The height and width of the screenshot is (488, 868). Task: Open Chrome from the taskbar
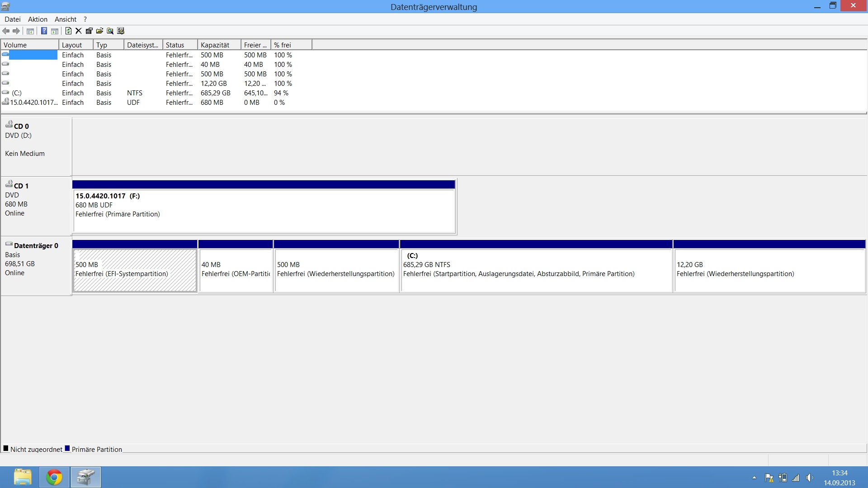[x=54, y=477]
